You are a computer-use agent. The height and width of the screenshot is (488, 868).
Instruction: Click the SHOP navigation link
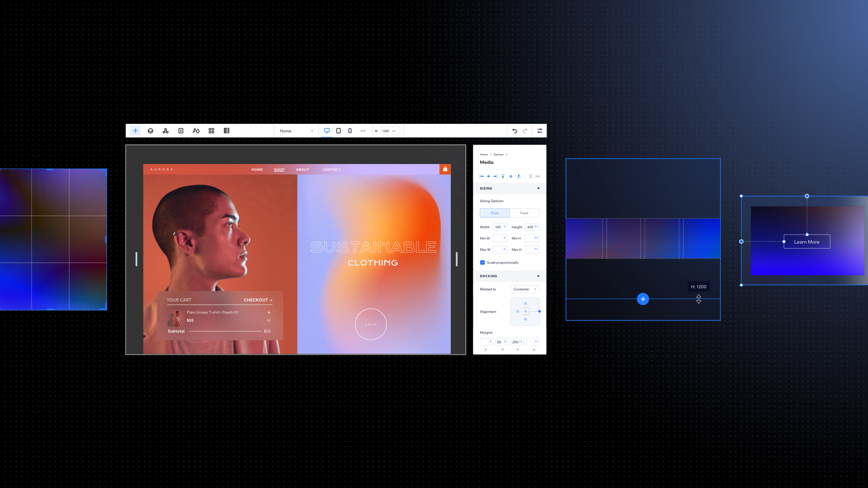tap(279, 169)
